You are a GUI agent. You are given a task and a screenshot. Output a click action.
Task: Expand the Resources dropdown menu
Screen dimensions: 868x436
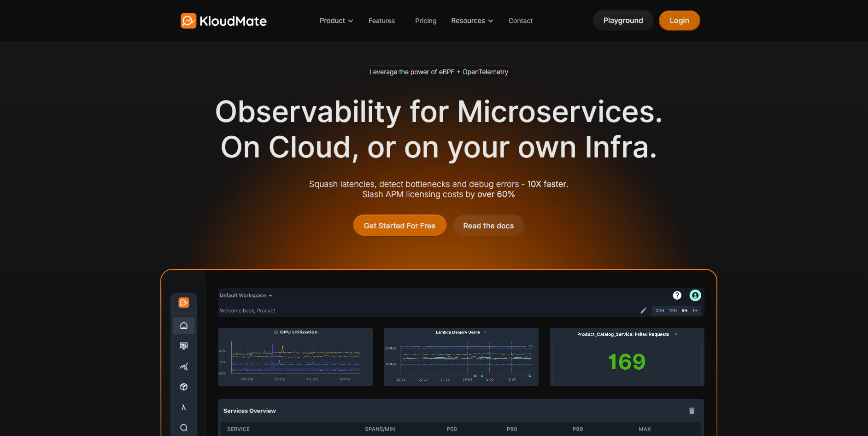coord(472,21)
